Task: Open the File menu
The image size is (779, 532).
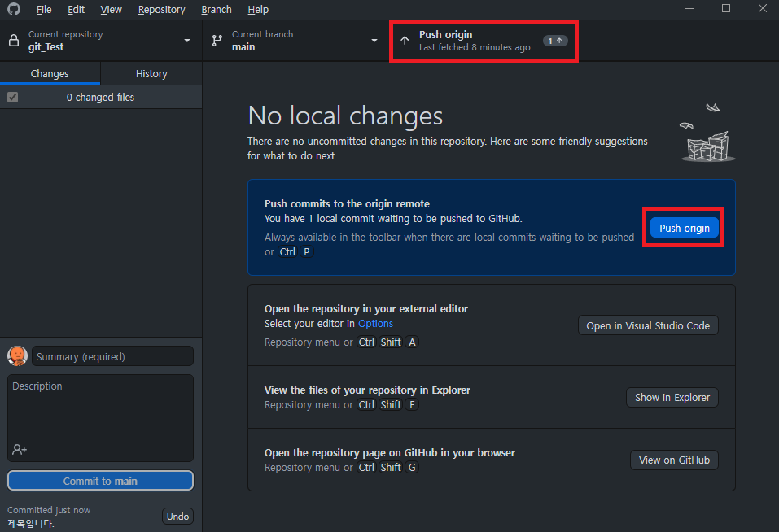Action: point(44,10)
